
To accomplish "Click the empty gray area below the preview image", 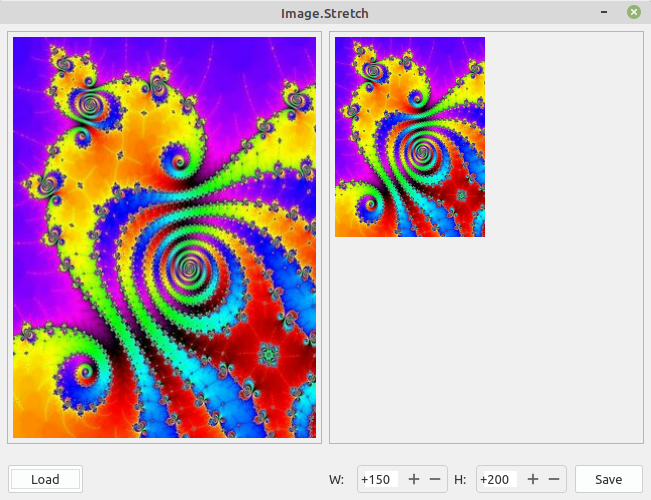I will click(x=486, y=340).
